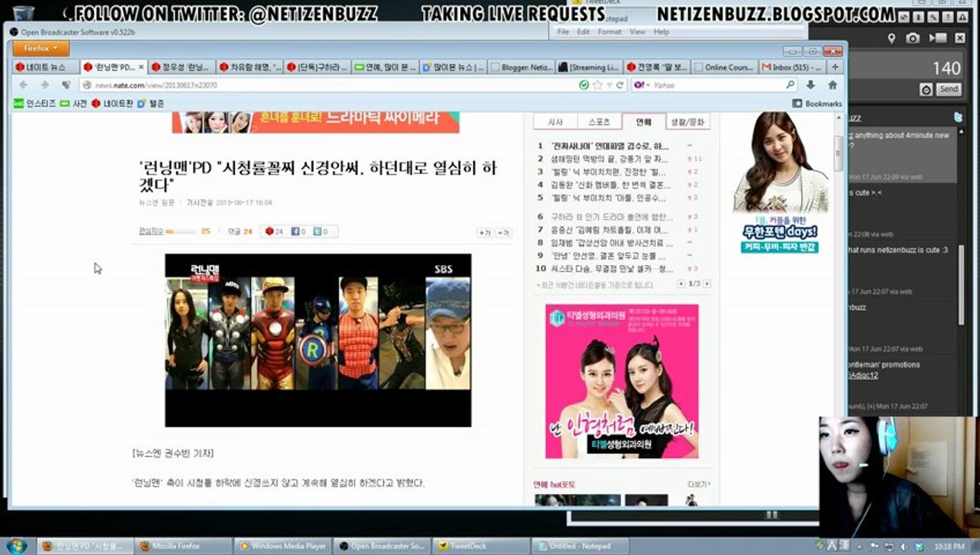Open 인스티즈 bookmark
The height and width of the screenshot is (555, 980).
coord(35,103)
